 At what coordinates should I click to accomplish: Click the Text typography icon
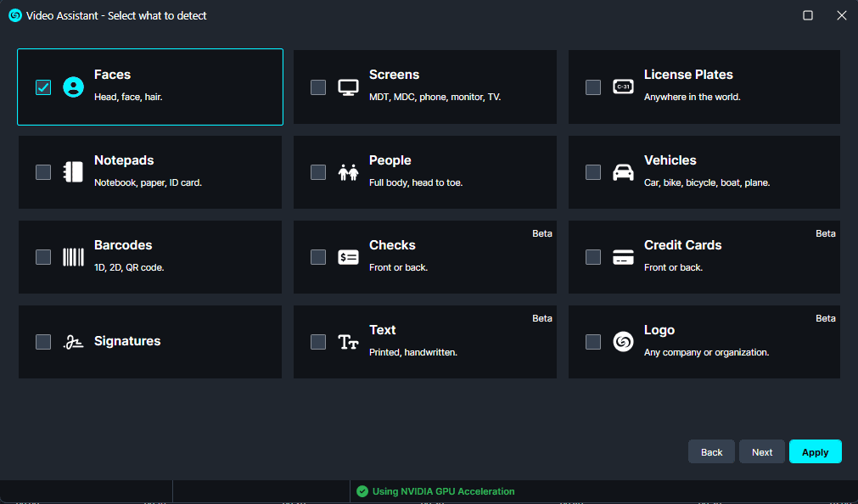click(x=349, y=342)
